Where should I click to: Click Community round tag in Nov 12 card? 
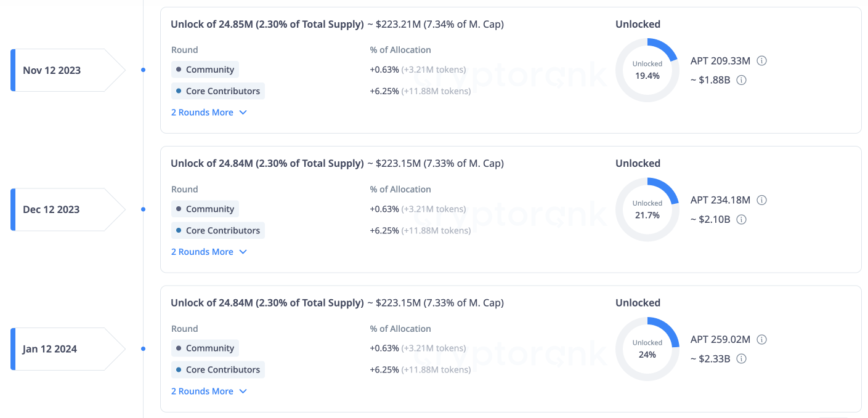point(205,70)
